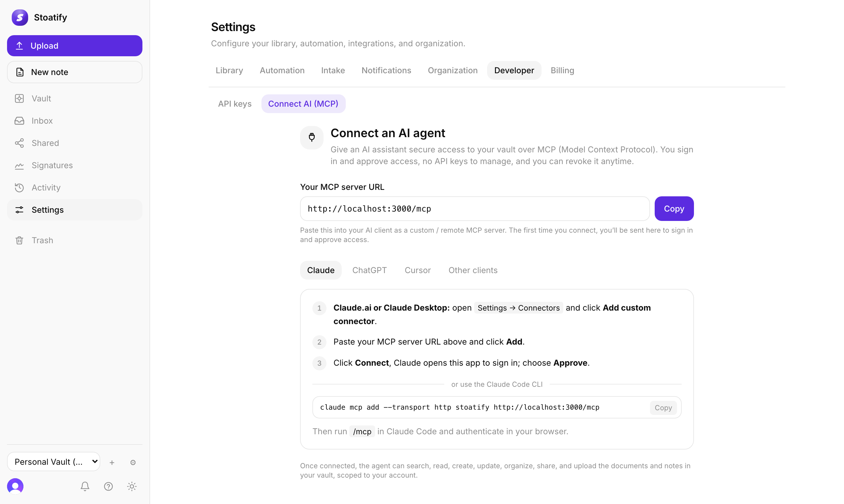
Task: Switch to API keys subtab
Action: pyautogui.click(x=235, y=104)
